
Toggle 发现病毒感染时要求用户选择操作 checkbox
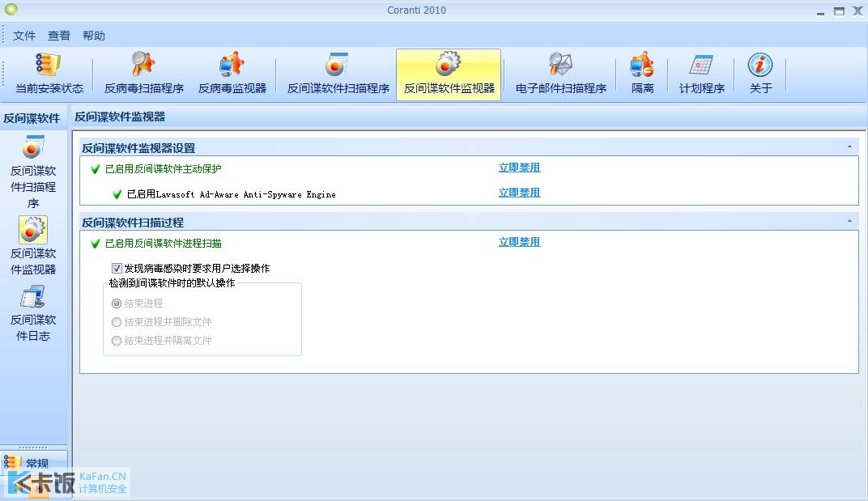point(117,269)
